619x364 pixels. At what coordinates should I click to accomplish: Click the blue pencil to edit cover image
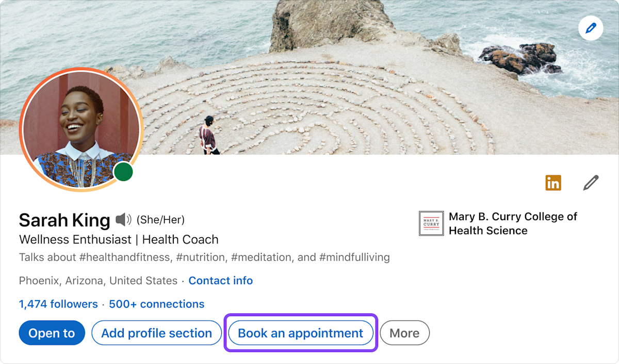point(591,28)
